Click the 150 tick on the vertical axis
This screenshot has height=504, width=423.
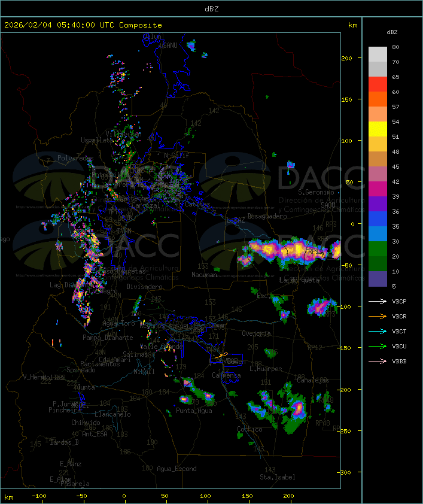(346, 99)
